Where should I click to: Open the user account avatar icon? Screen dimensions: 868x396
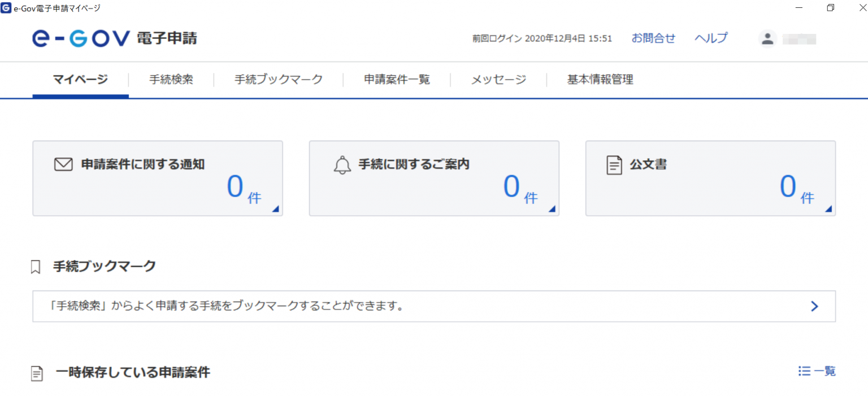(767, 38)
